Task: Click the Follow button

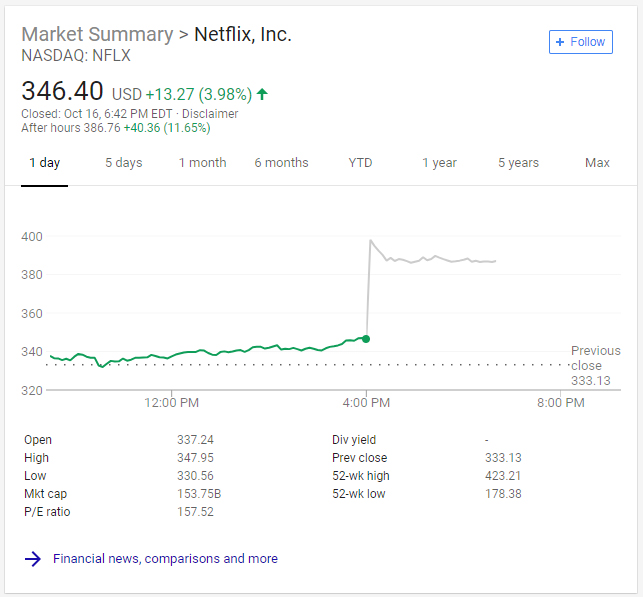Action: pyautogui.click(x=581, y=41)
